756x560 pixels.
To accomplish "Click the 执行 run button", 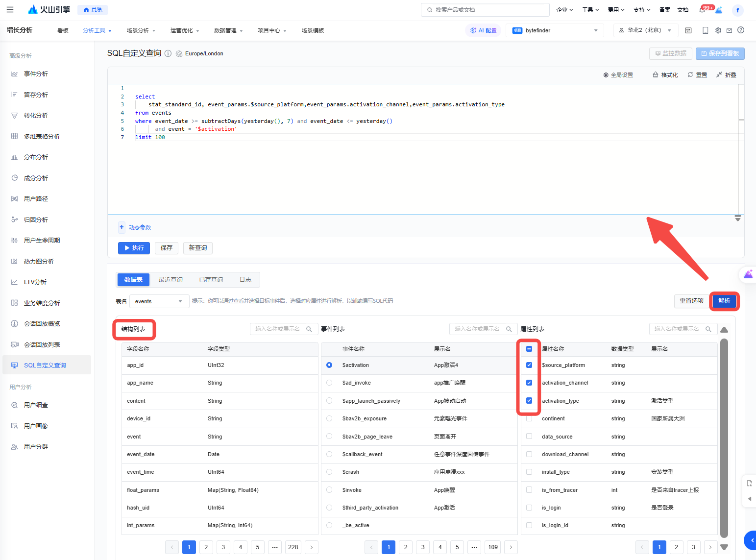I will 134,248.
